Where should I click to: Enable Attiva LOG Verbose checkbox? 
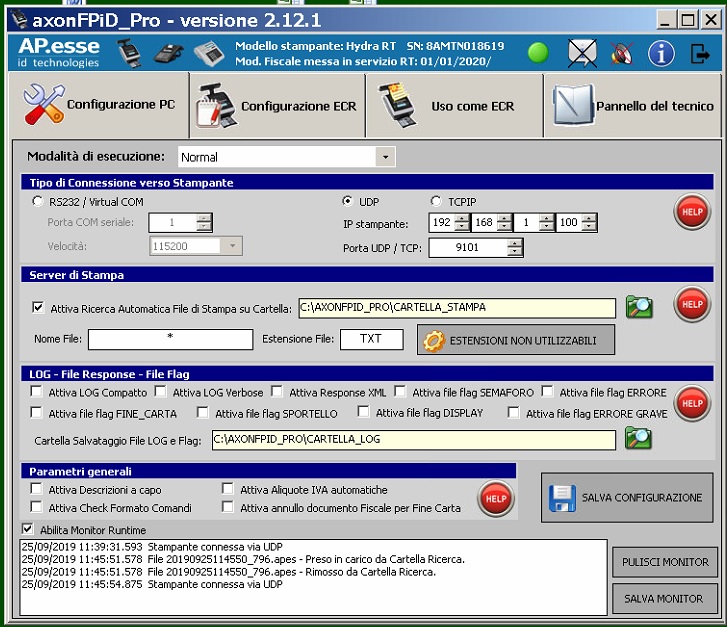click(x=160, y=392)
